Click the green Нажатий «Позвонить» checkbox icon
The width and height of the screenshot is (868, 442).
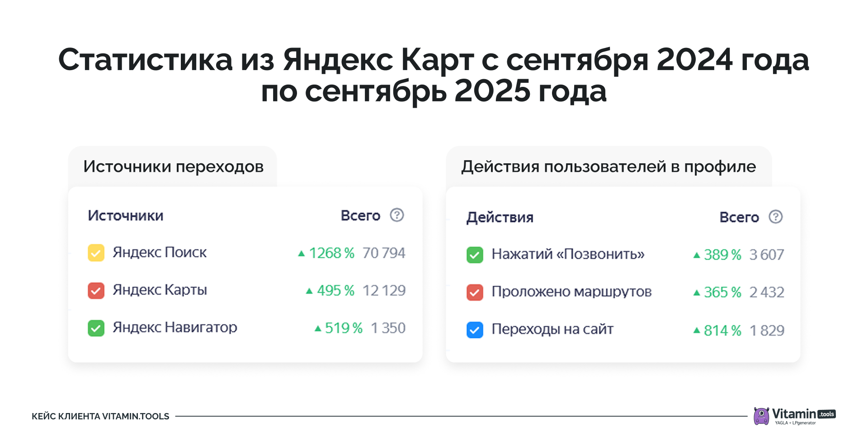[474, 254]
